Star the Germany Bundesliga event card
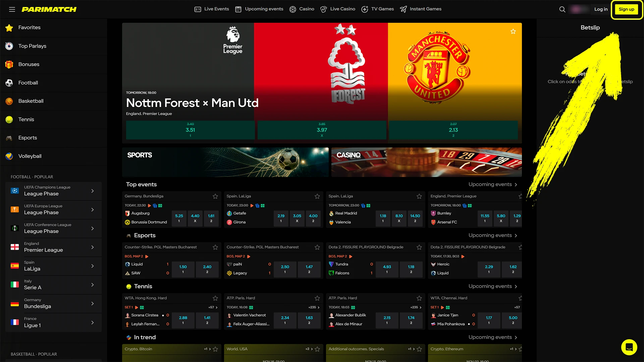 215,196
